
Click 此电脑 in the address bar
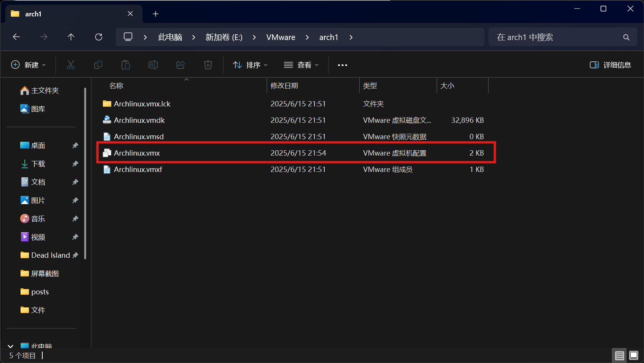170,37
